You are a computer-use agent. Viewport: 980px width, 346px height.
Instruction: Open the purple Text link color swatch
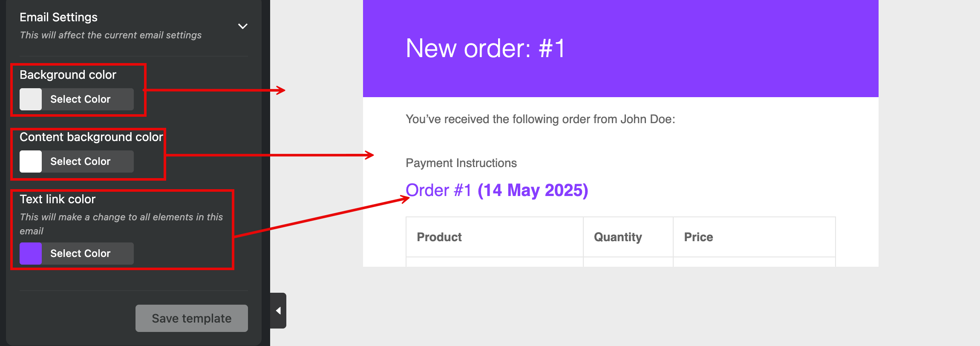coord(31,254)
